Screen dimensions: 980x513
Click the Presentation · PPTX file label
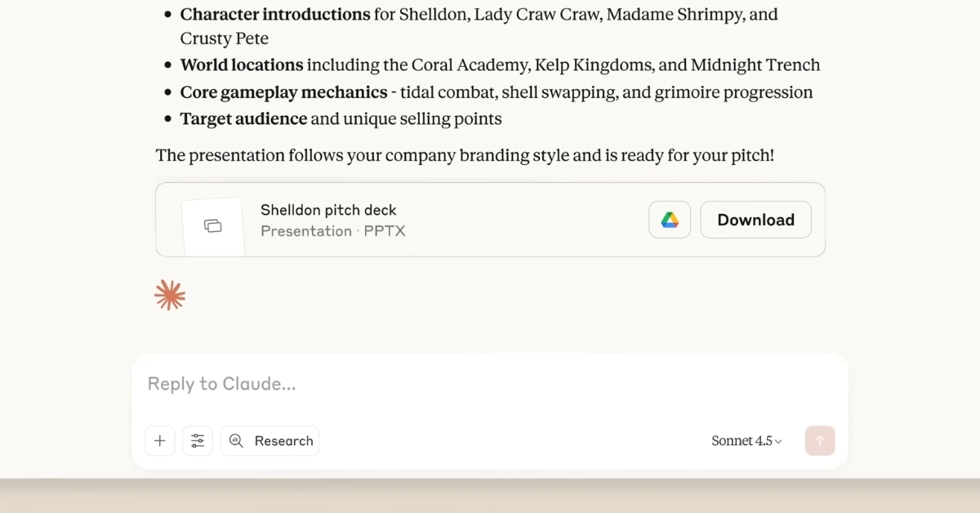(x=332, y=231)
